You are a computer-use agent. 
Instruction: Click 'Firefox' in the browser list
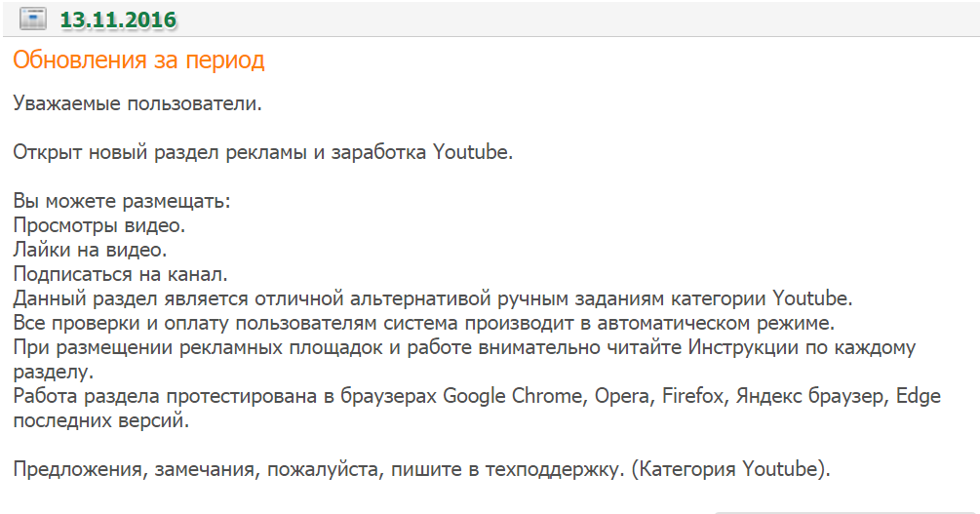[x=692, y=396]
